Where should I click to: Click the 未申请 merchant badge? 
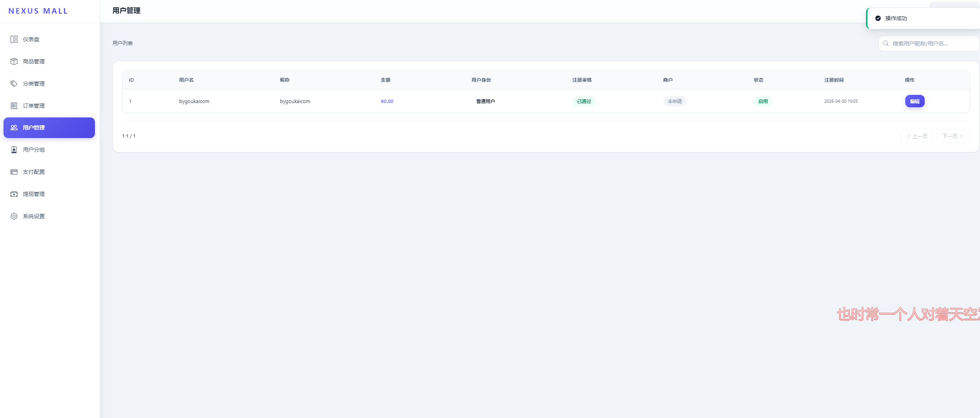pos(674,101)
